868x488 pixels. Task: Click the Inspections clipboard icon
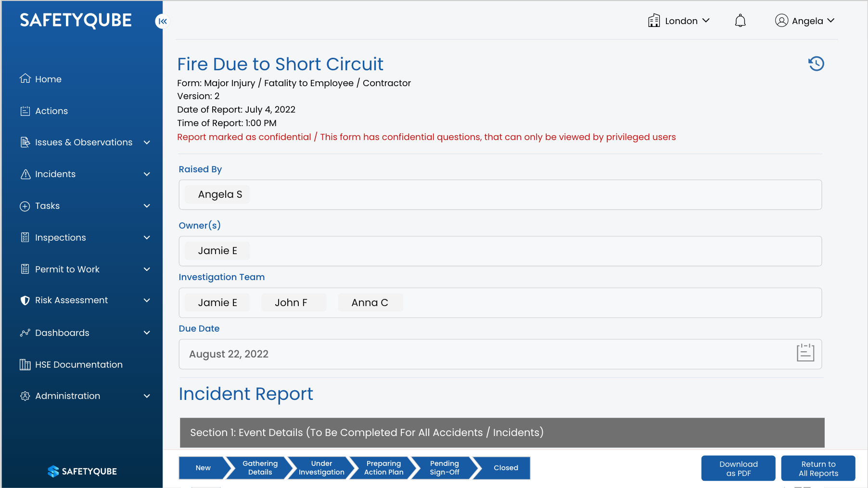26,238
